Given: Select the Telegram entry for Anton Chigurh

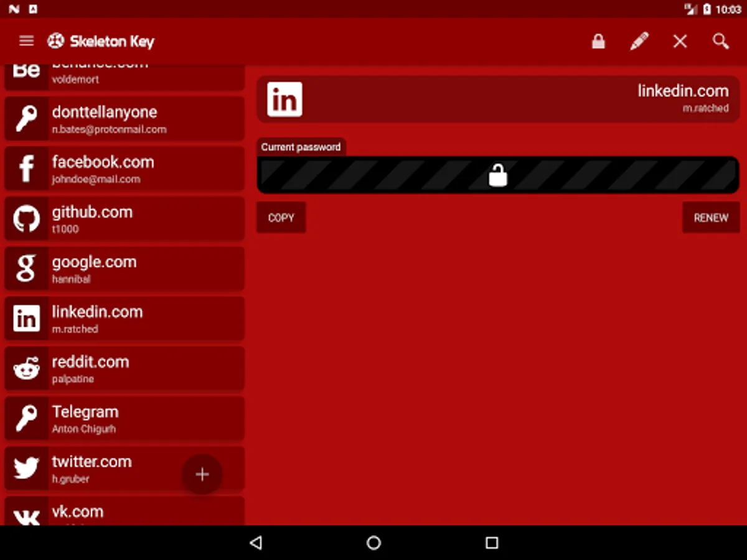Looking at the screenshot, I should pos(125,418).
